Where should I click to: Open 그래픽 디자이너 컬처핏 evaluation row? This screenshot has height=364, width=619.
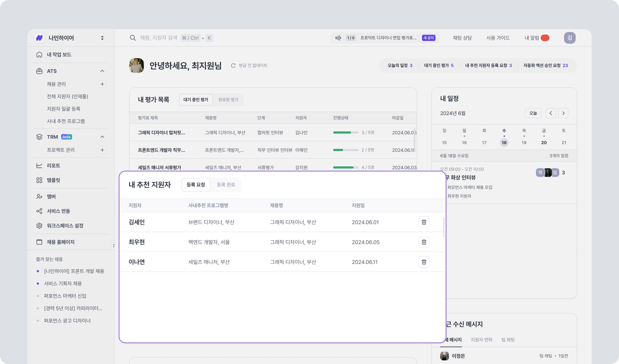pyautogui.click(x=273, y=132)
